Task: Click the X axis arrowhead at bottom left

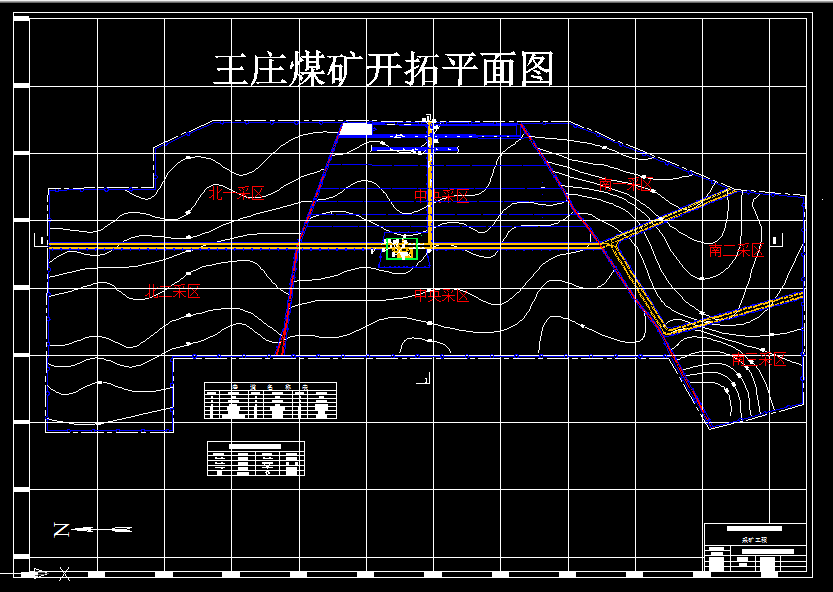Action: click(38, 572)
